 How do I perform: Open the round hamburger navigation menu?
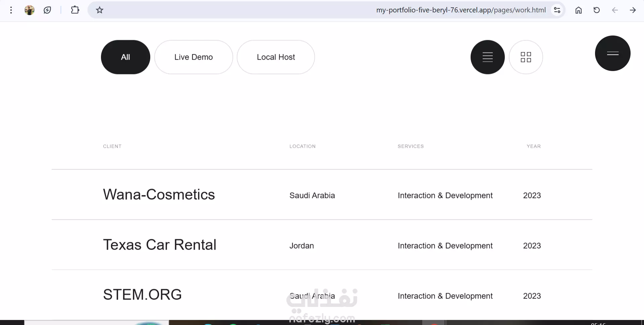pyautogui.click(x=613, y=53)
